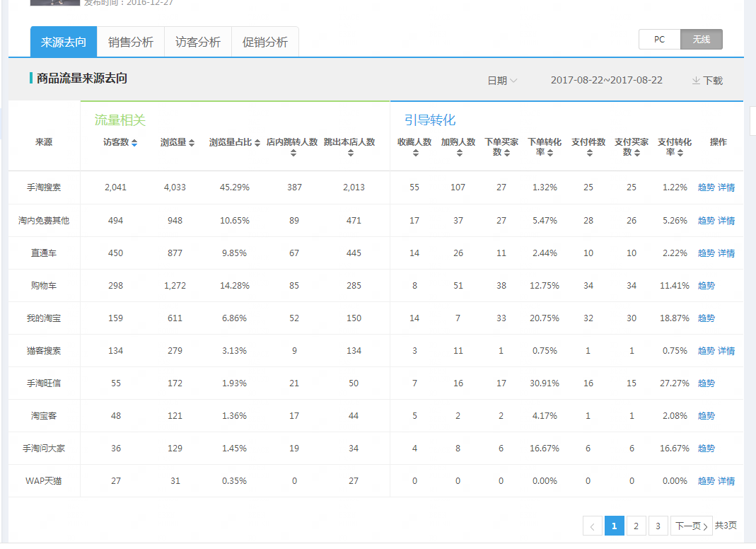Open the 来源去向 tab
Screen dimensions: 756x549
click(64, 42)
